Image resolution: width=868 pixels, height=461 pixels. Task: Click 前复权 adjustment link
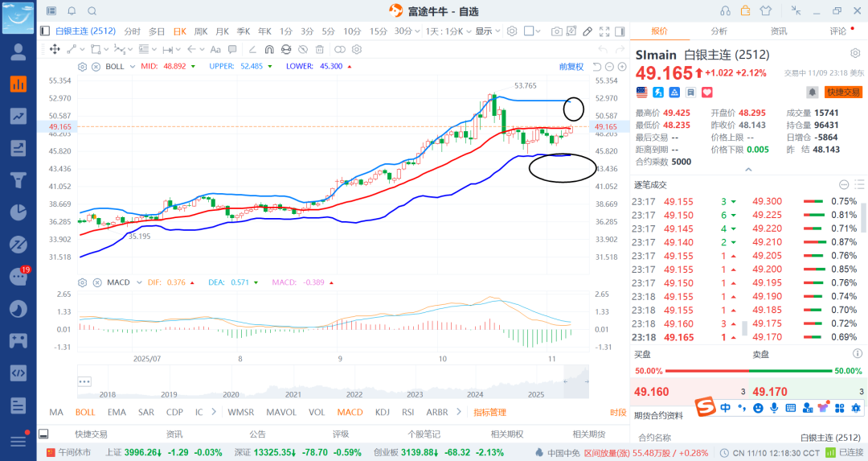[571, 67]
